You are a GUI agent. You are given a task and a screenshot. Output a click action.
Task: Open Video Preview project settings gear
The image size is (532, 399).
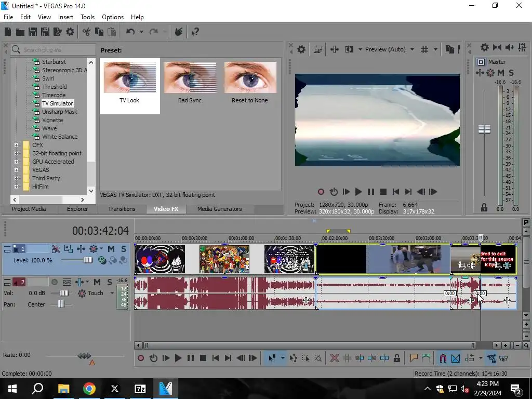301,49
